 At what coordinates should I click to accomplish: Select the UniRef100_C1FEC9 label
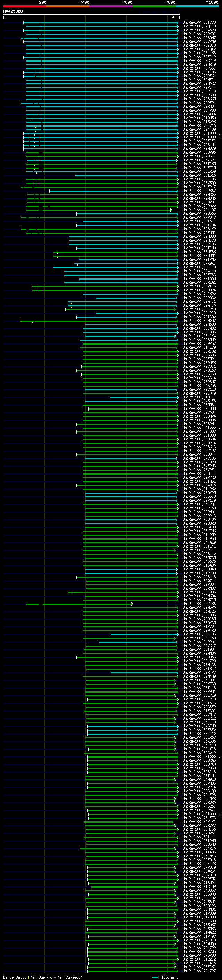pos(199,348)
